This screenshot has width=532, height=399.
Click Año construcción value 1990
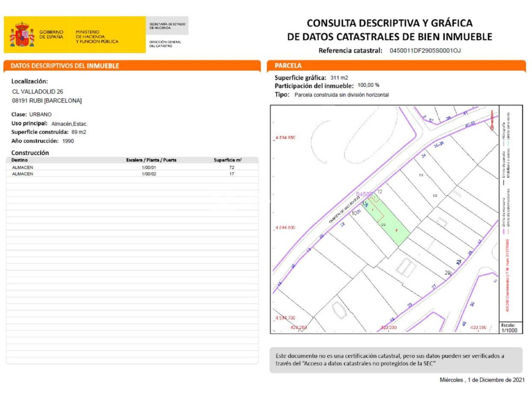(x=68, y=141)
